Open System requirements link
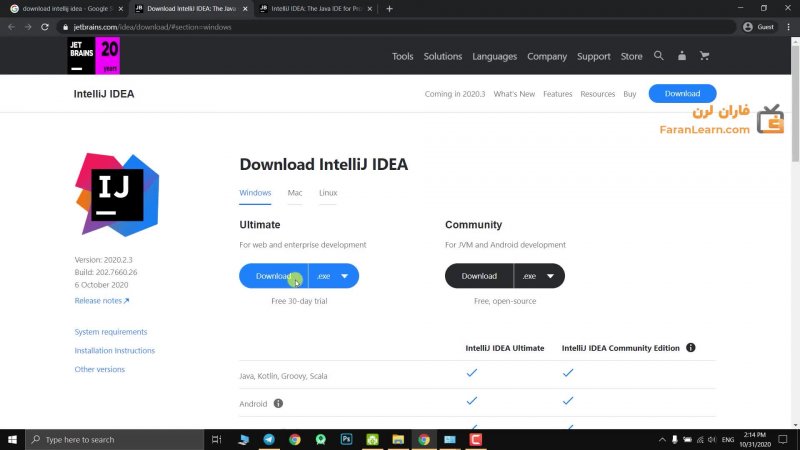 (x=111, y=332)
